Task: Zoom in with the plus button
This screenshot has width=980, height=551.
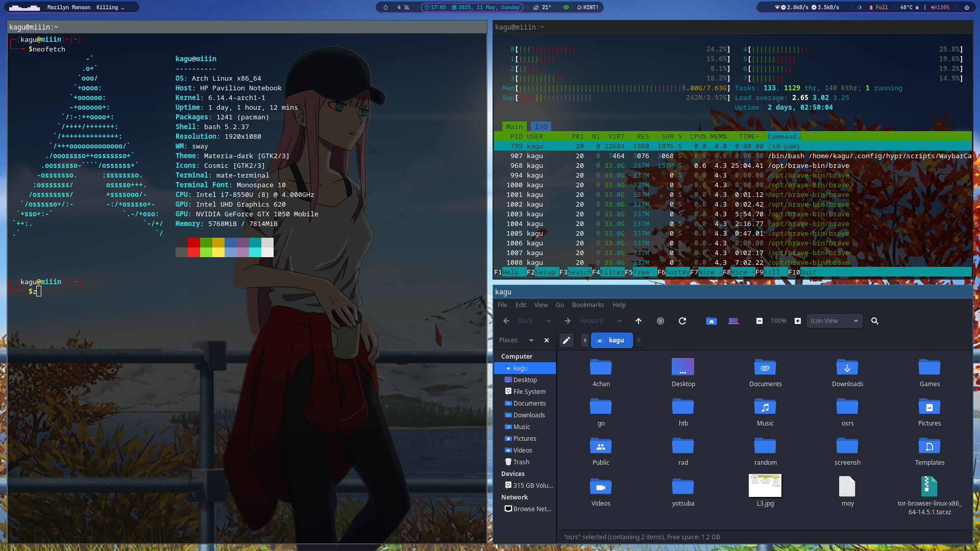Action: click(x=798, y=321)
